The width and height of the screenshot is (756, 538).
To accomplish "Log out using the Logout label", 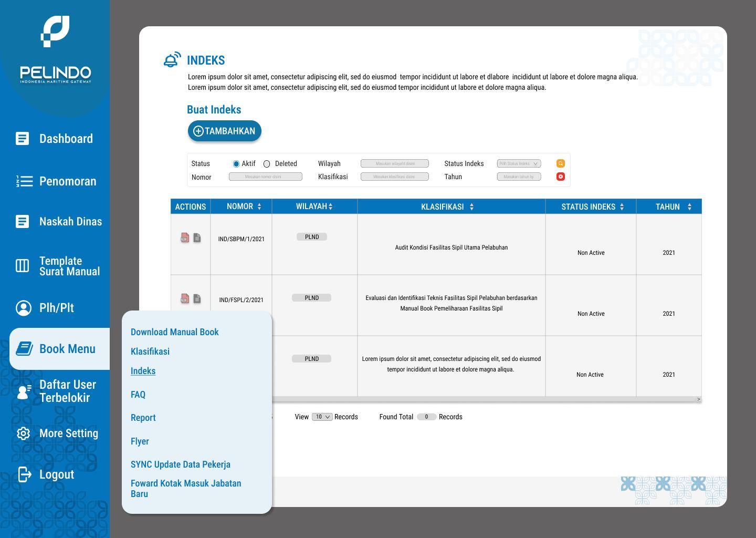I will pos(57,474).
